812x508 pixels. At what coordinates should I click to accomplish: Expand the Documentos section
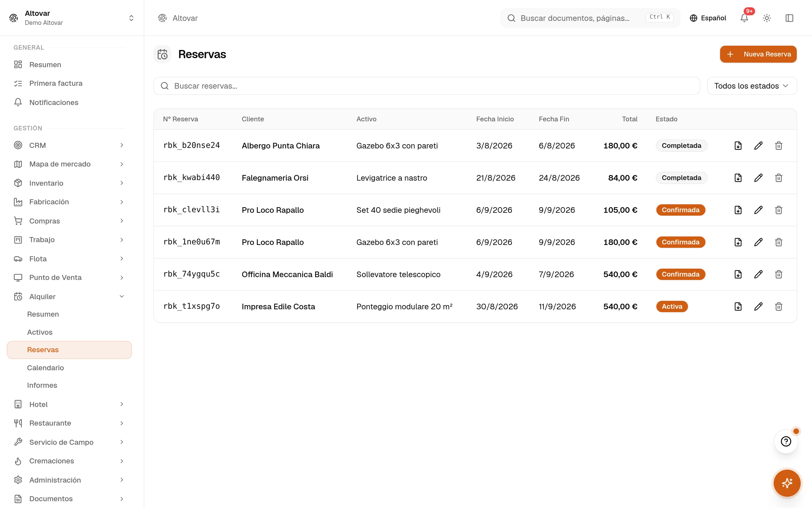[x=69, y=499]
